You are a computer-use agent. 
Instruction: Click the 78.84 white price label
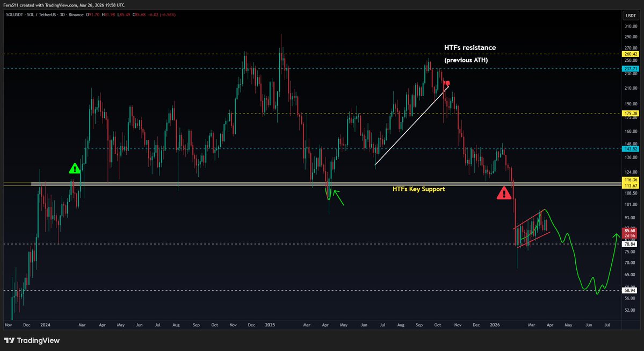tap(630, 244)
